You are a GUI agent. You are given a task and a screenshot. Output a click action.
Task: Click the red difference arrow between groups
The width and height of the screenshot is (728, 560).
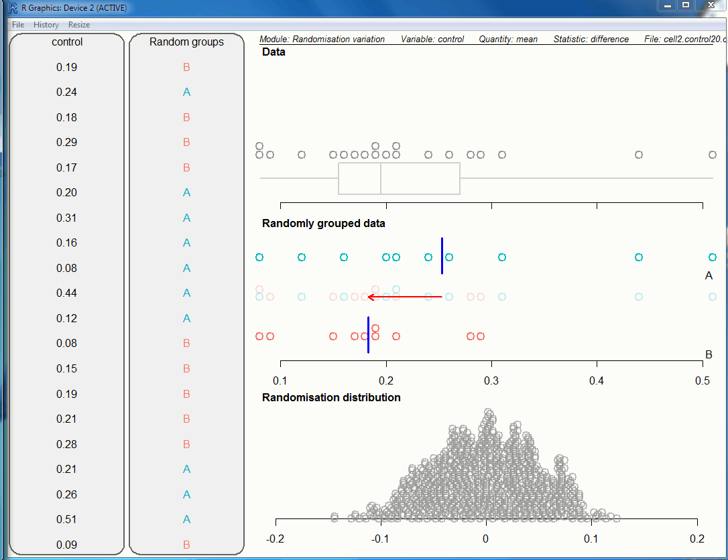point(405,296)
